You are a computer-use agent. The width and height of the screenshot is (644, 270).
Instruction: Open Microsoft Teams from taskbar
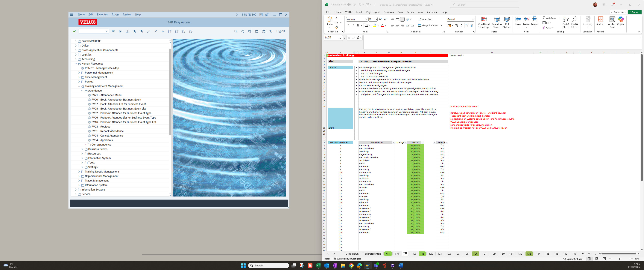click(376, 265)
